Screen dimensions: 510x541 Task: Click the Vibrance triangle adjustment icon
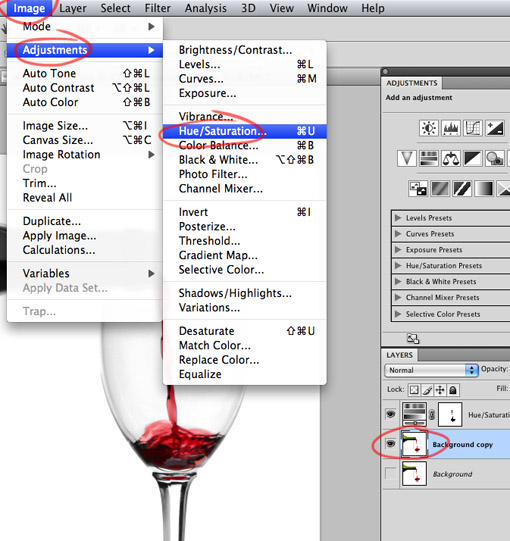(x=406, y=159)
